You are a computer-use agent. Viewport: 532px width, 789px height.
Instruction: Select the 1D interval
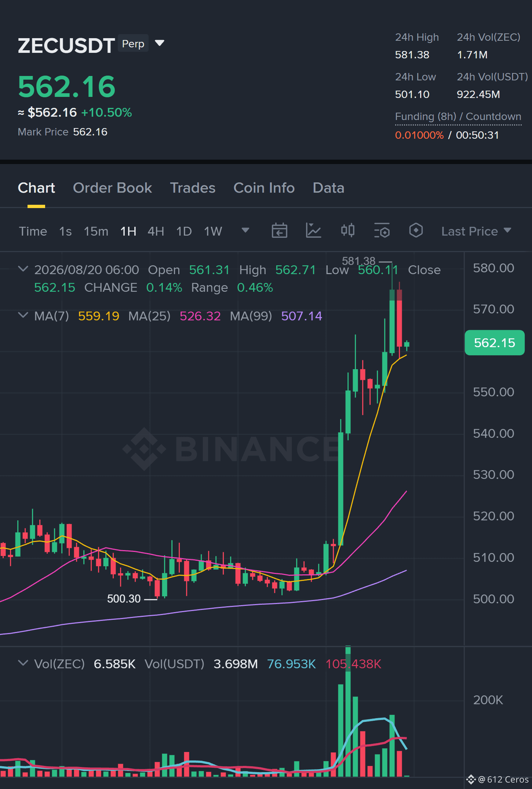(x=184, y=231)
